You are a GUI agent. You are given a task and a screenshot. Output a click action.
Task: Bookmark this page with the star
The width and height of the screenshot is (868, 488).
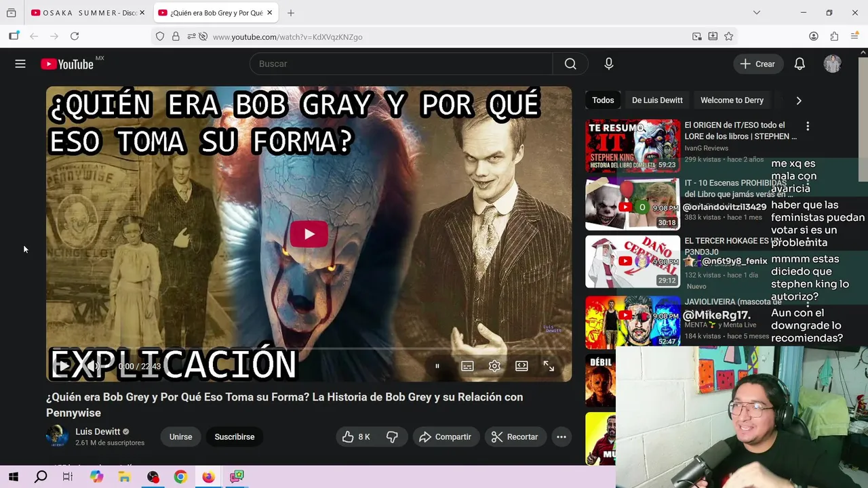point(729,37)
